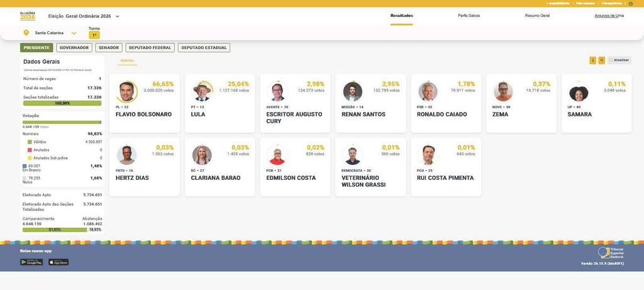
Task: Select the Nominal sub-tab
Action: 127,60
